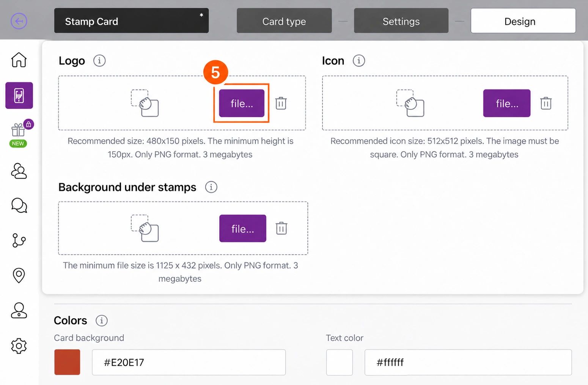Click the Icon drag-and-drop upload icon

[410, 103]
